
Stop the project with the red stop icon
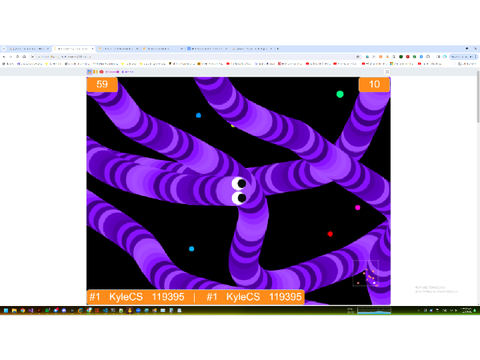101,72
